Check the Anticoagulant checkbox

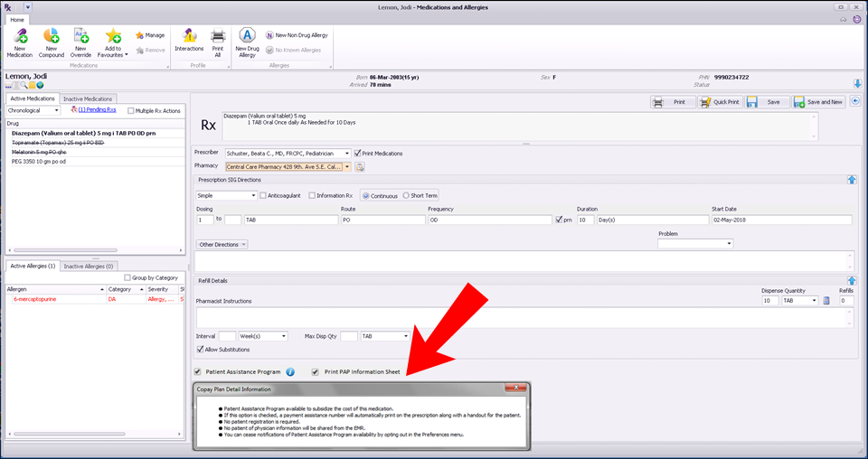263,195
